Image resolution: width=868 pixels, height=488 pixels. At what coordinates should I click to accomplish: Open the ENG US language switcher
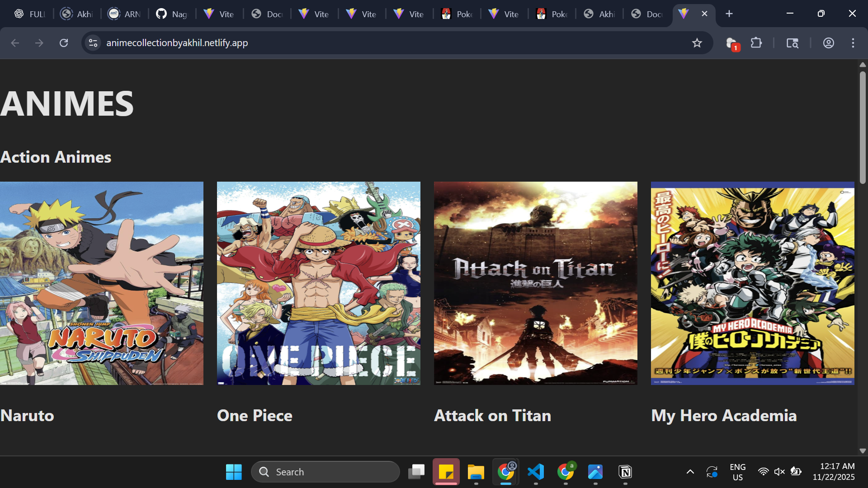pyautogui.click(x=738, y=471)
